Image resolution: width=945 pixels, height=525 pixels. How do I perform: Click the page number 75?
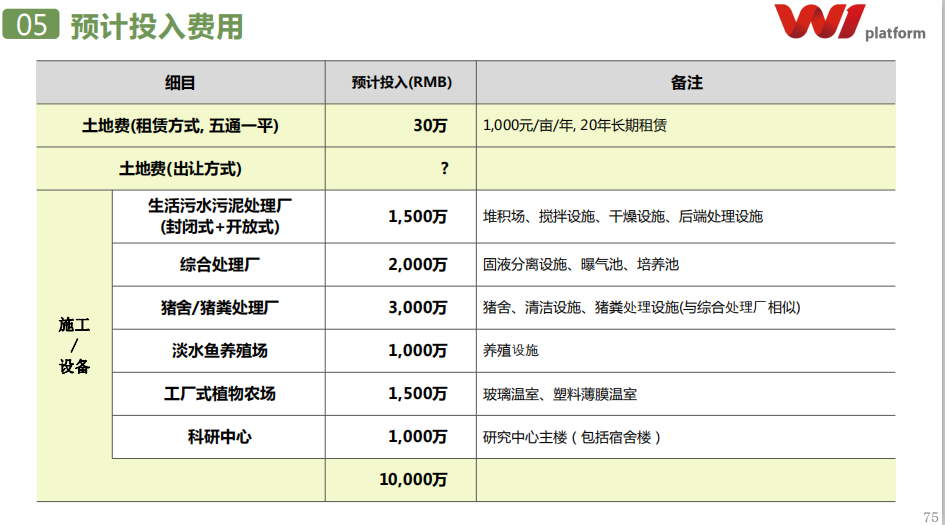pyautogui.click(x=930, y=515)
